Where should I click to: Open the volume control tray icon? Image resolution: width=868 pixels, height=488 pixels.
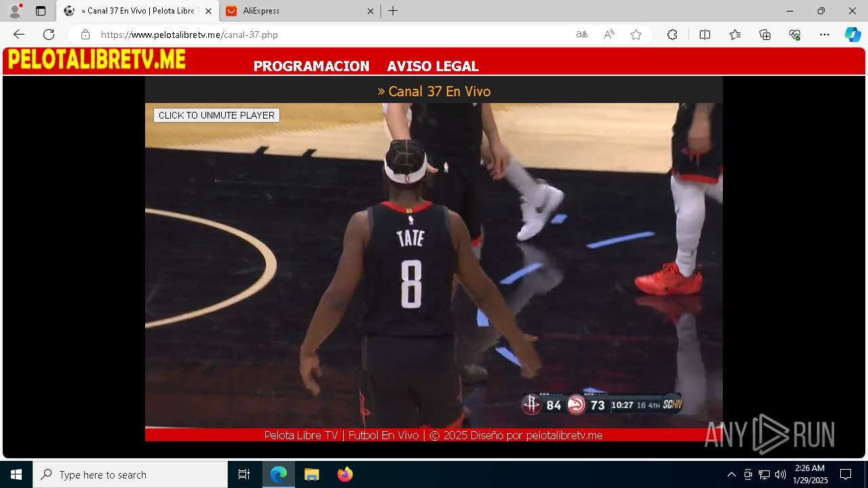[x=781, y=474]
